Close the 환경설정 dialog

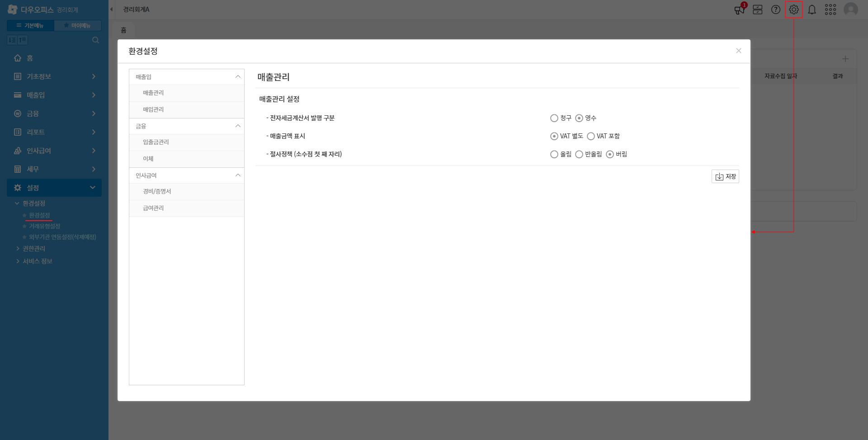click(739, 51)
